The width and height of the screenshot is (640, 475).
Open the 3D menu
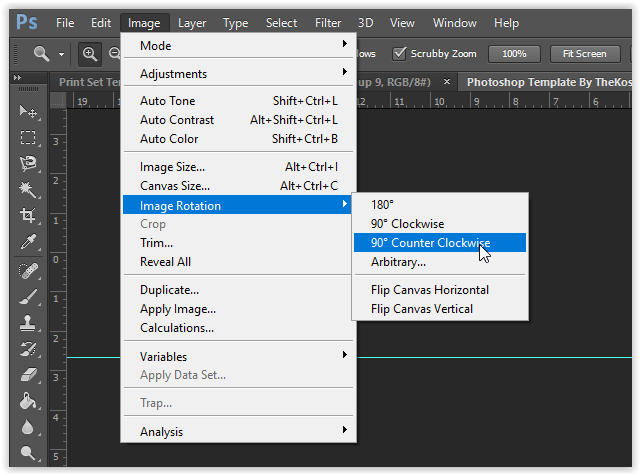[x=365, y=23]
